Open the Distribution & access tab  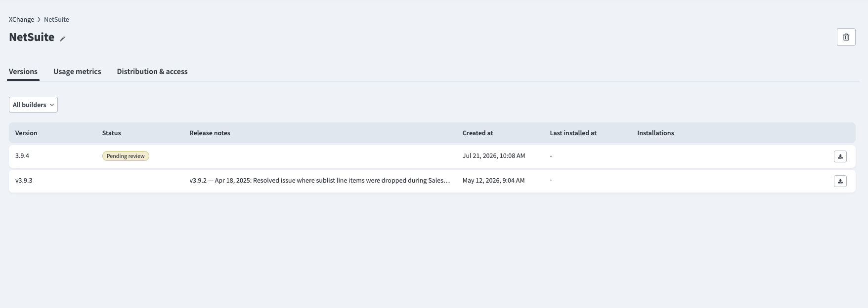click(152, 72)
